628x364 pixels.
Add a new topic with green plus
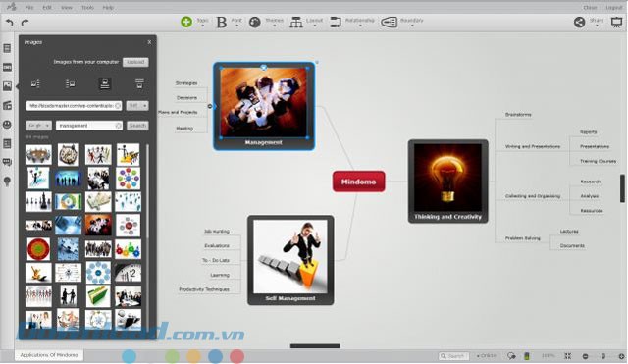[x=186, y=22]
